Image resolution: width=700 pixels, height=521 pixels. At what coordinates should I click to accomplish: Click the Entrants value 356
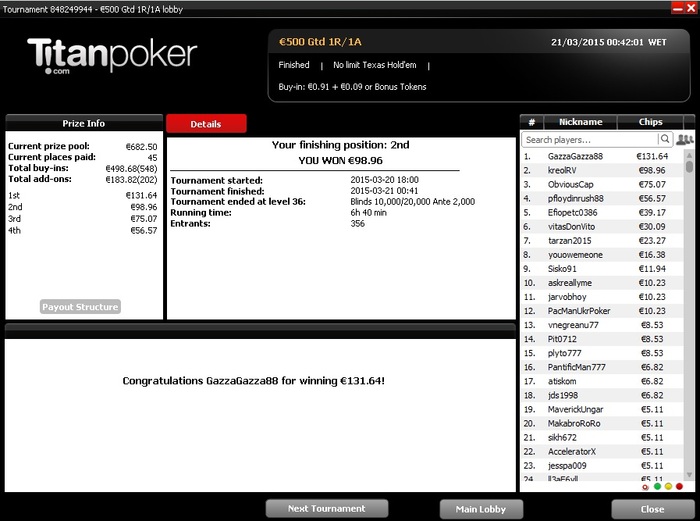(x=358, y=223)
